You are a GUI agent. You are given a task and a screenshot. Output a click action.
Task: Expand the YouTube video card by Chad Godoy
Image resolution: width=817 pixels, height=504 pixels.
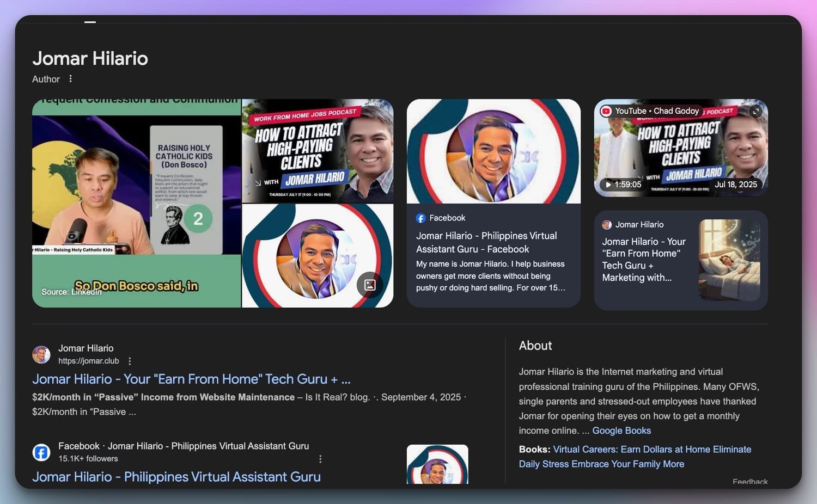755,111
